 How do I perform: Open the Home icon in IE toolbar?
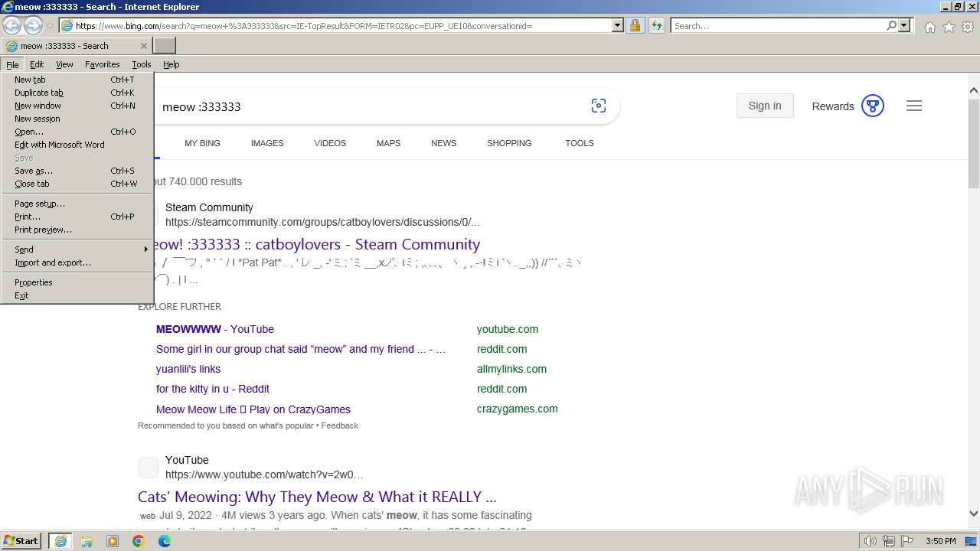(x=929, y=27)
